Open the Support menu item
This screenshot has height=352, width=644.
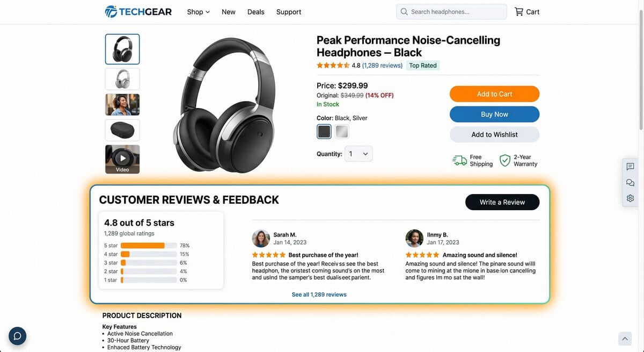[x=289, y=12]
